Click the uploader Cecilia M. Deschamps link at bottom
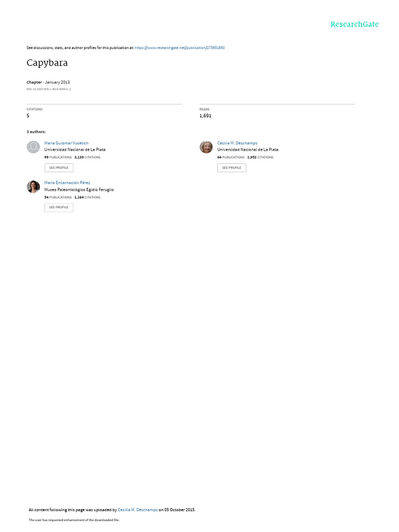Viewport: 399px width, 532px height. point(138,510)
